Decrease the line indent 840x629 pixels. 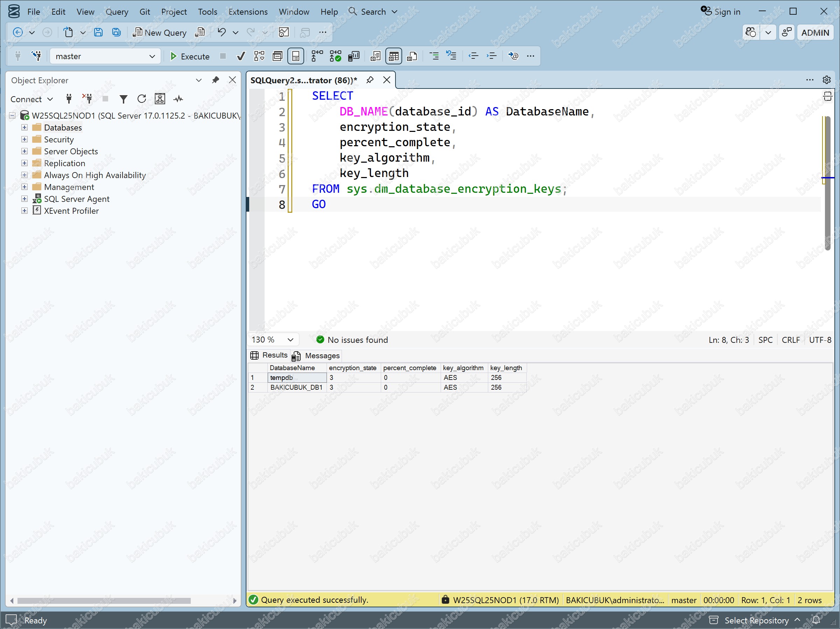coord(473,56)
